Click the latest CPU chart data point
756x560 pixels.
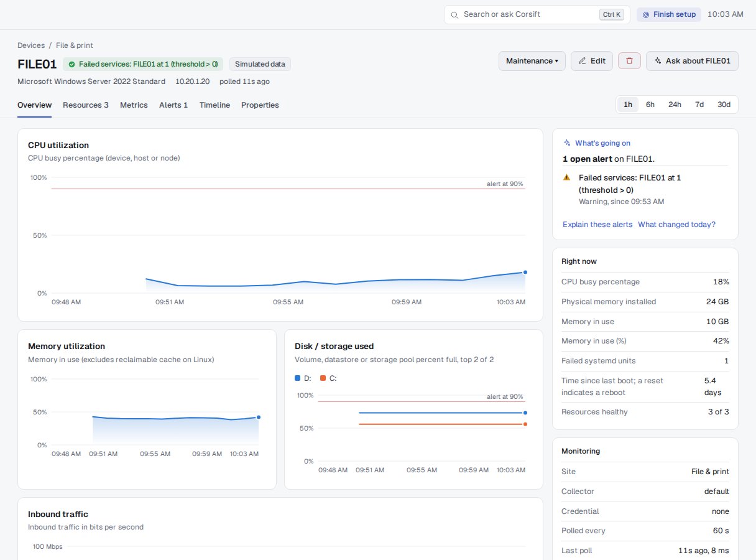[525, 272]
